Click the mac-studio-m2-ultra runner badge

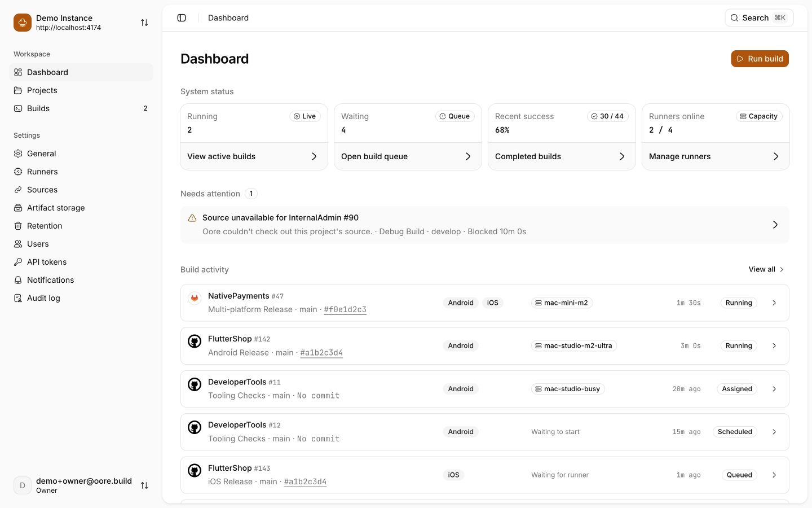click(574, 345)
